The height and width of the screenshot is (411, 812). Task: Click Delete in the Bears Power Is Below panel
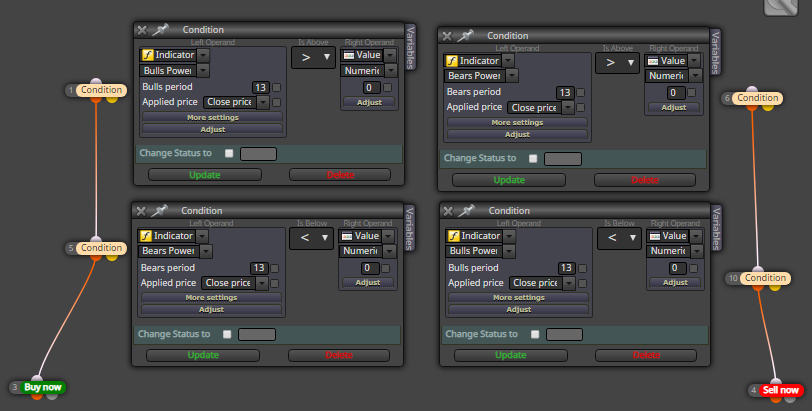click(339, 355)
